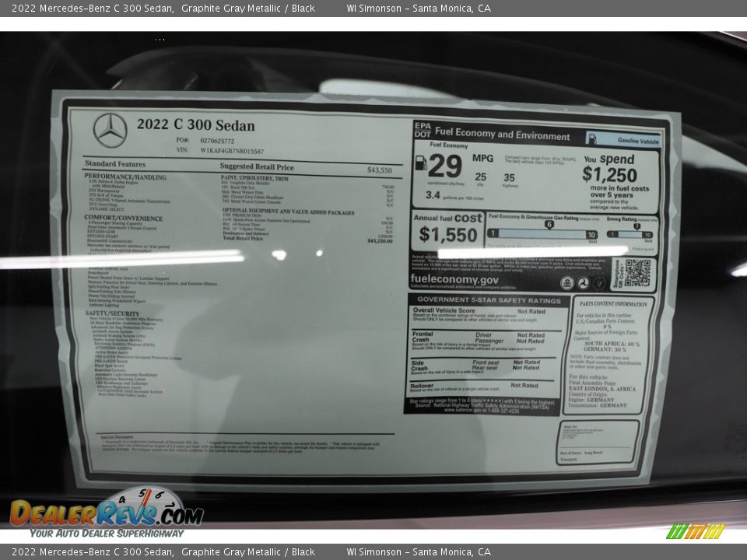The width and height of the screenshot is (747, 560).
Task: Click the VIN number W1KAF4GB7NR015587
Action: coord(232,150)
